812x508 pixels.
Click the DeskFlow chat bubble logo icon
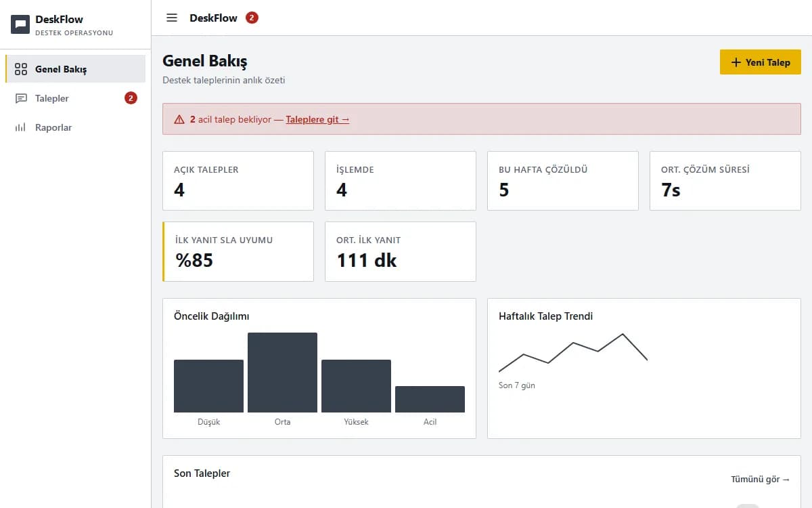pyautogui.click(x=20, y=24)
